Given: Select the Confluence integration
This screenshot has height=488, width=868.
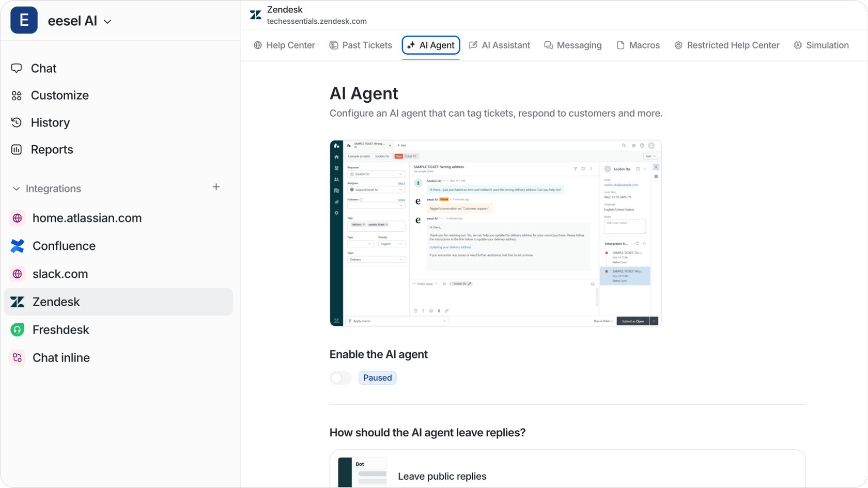Looking at the screenshot, I should coord(64,246).
